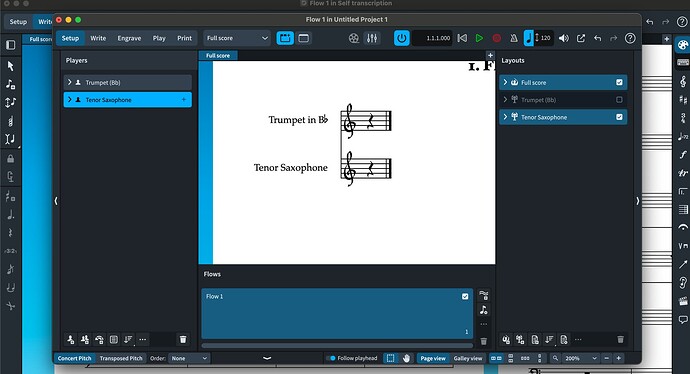Choose marquee selection tool in status bar
690x374 pixels.
390,358
